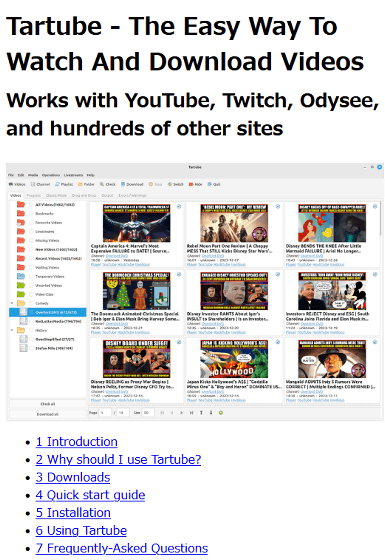The width and height of the screenshot is (385, 560).
Task: Click the OverSimplified channel icon
Action: click(x=23, y=339)
